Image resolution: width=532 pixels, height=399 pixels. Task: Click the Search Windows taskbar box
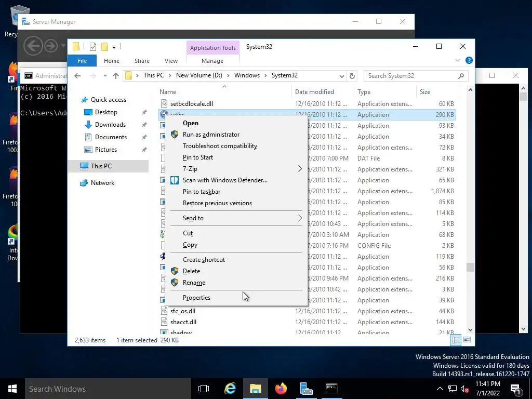108,389
